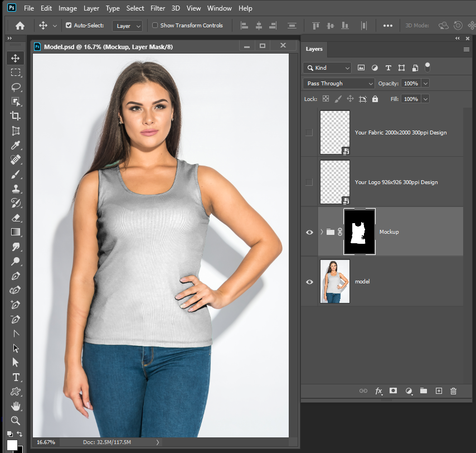Open the Kind filter dropdown

[327, 68]
